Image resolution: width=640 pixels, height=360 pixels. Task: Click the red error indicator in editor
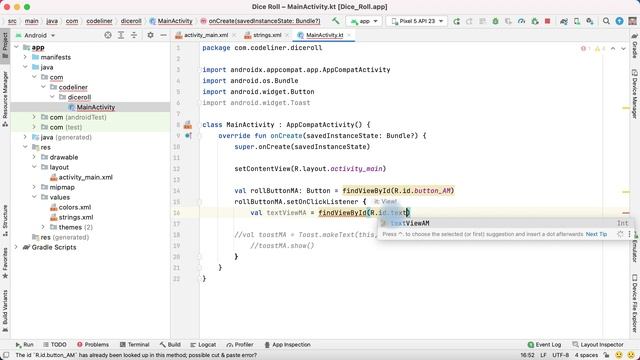(585, 49)
